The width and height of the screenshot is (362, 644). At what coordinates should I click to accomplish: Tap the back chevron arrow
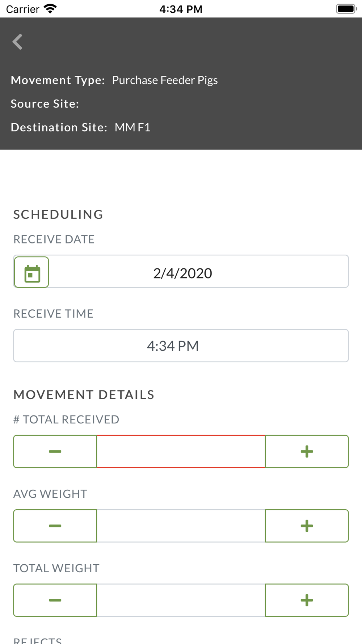click(x=17, y=42)
